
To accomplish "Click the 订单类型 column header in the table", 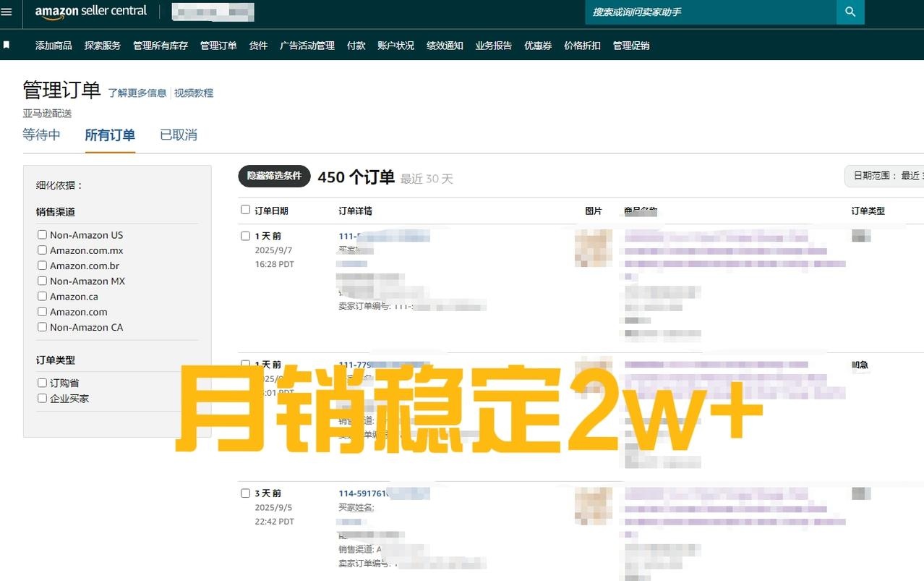I will 868,211.
